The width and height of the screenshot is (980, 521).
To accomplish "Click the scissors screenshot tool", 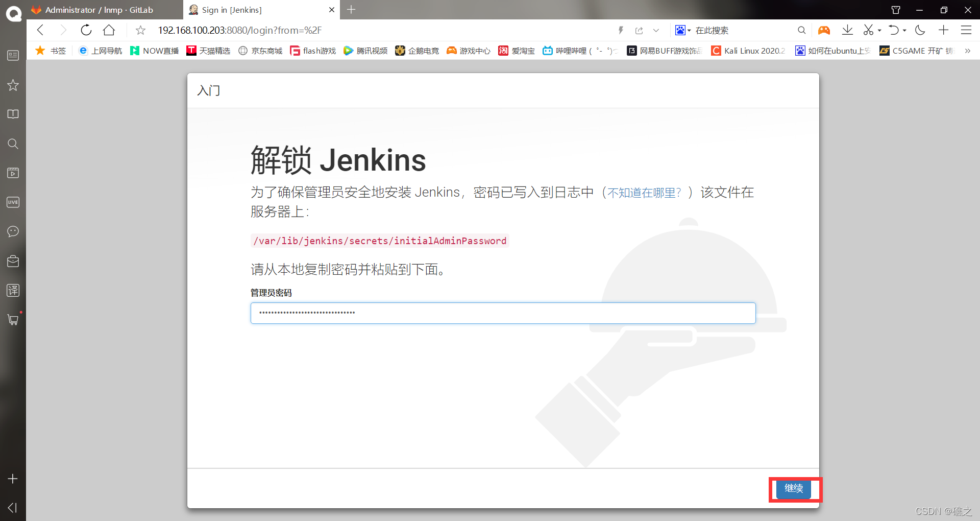I will point(868,30).
